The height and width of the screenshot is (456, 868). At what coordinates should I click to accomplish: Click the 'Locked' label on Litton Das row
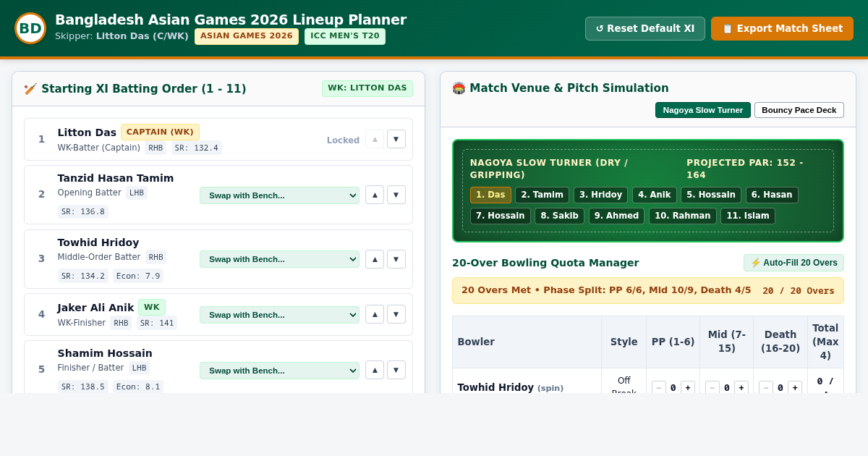343,140
